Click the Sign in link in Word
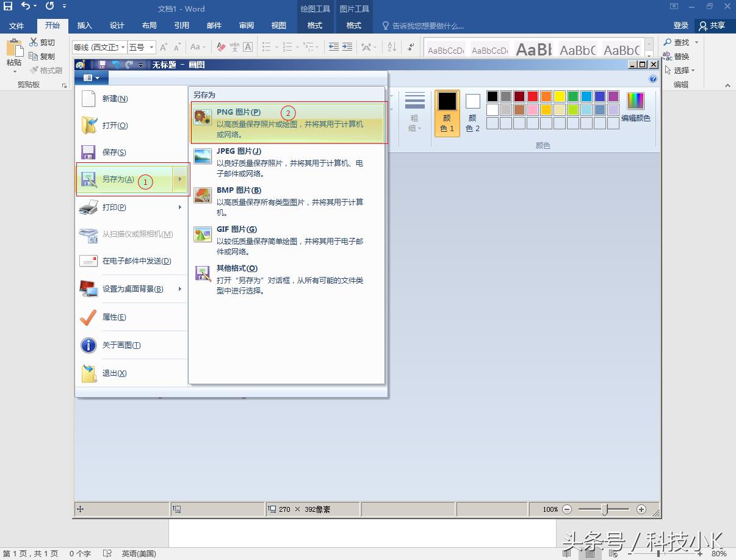Screen dimensions: 736x560 [x=680, y=25]
